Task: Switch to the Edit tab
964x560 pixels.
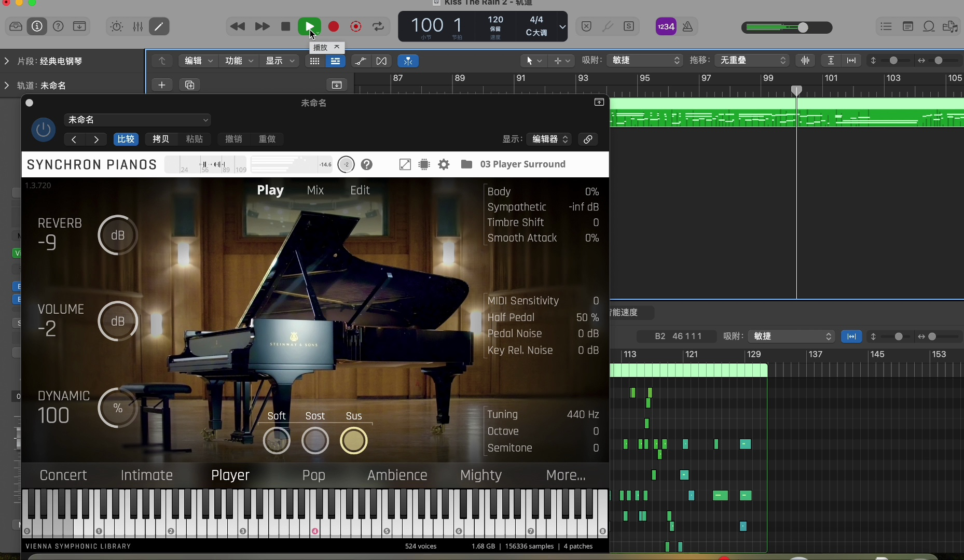Action: (360, 190)
